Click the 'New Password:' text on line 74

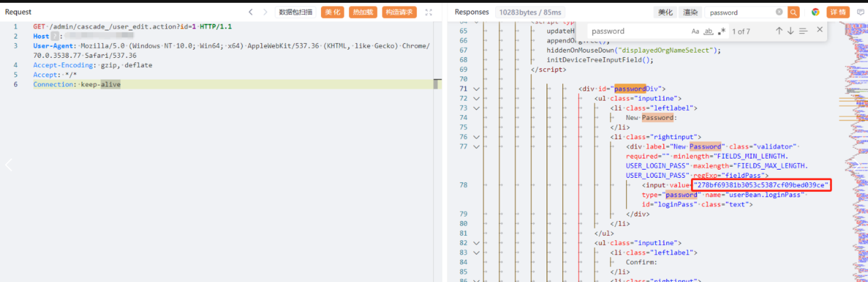pos(651,118)
